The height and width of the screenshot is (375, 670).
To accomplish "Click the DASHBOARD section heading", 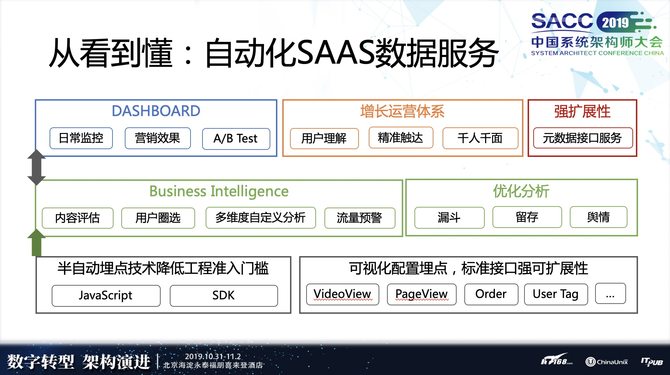I will pos(156,111).
